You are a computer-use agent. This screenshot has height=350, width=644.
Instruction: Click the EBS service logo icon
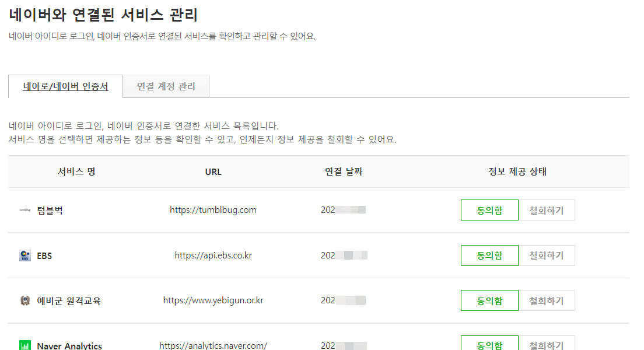25,256
